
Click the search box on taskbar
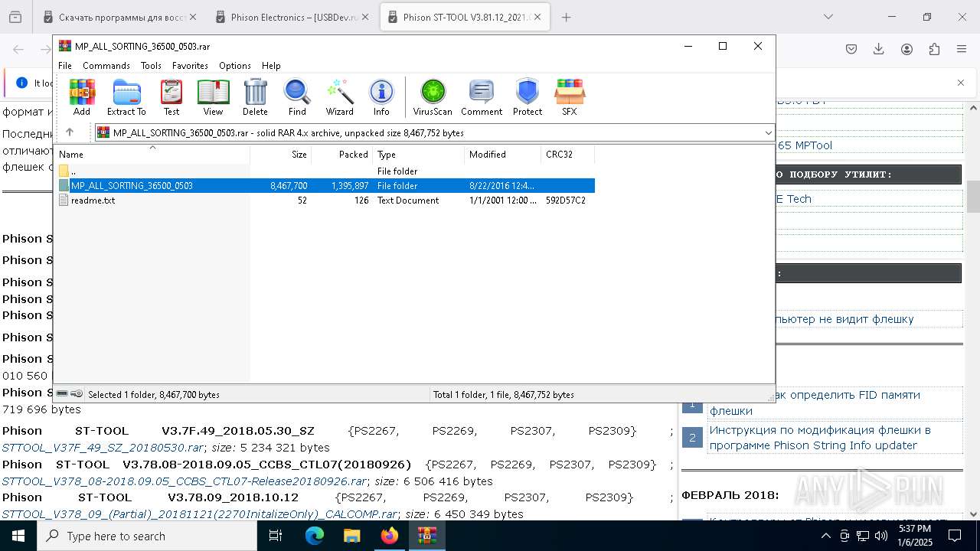coord(147,536)
